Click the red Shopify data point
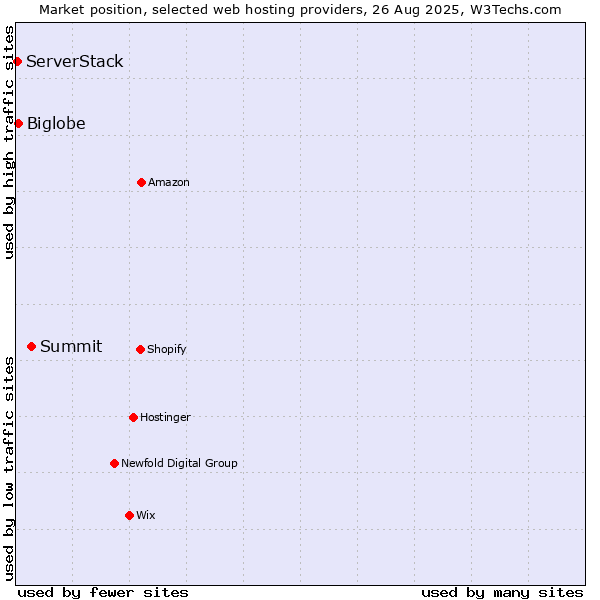The image size is (600, 600). [140, 349]
